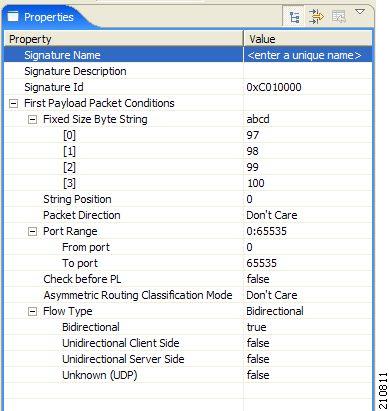389x411 pixels.
Task: Toggle Unidirectional Client Side false value
Action: click(258, 343)
